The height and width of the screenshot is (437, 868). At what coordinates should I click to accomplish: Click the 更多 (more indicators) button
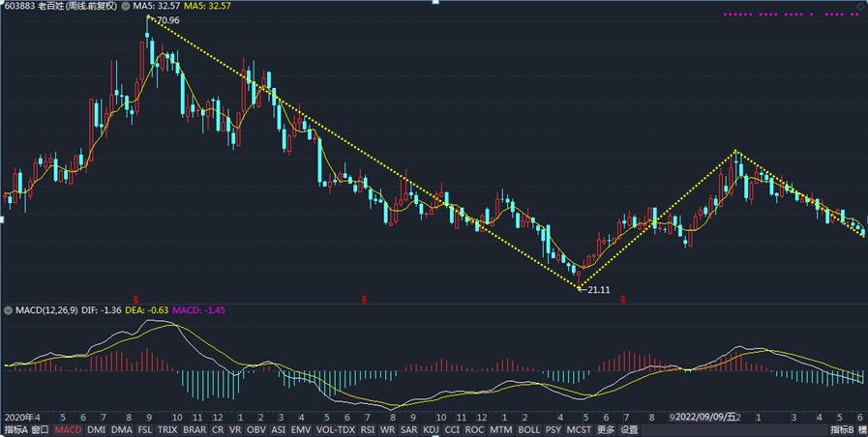point(606,430)
